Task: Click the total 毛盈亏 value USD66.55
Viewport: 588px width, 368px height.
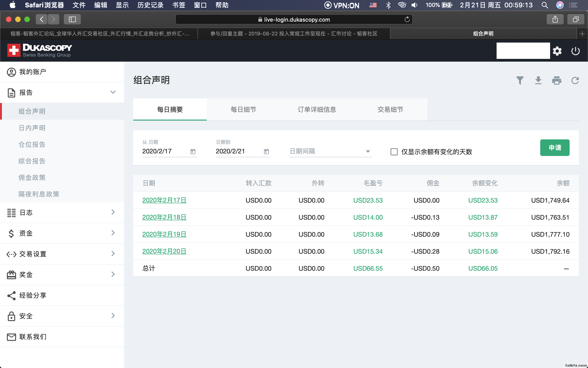Action: tap(368, 268)
